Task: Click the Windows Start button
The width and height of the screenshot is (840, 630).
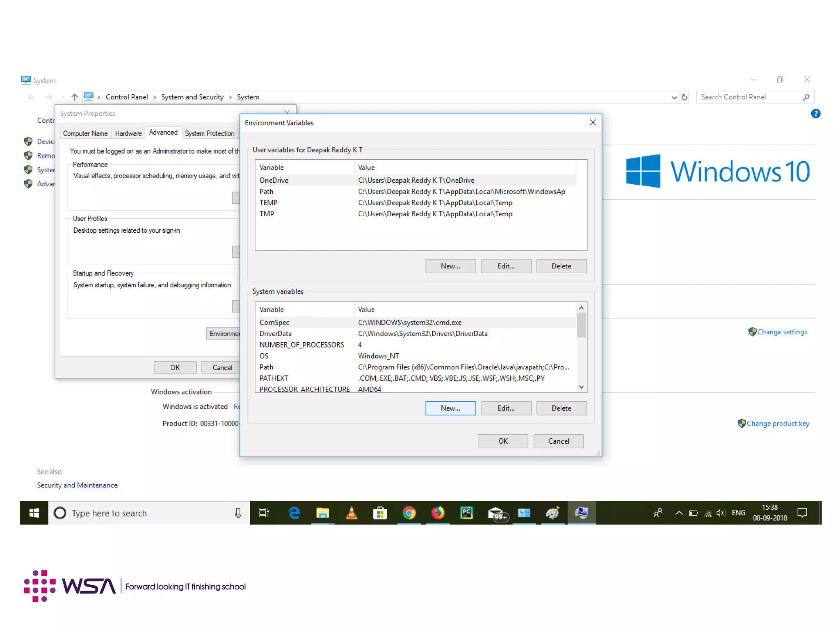Action: [34, 513]
